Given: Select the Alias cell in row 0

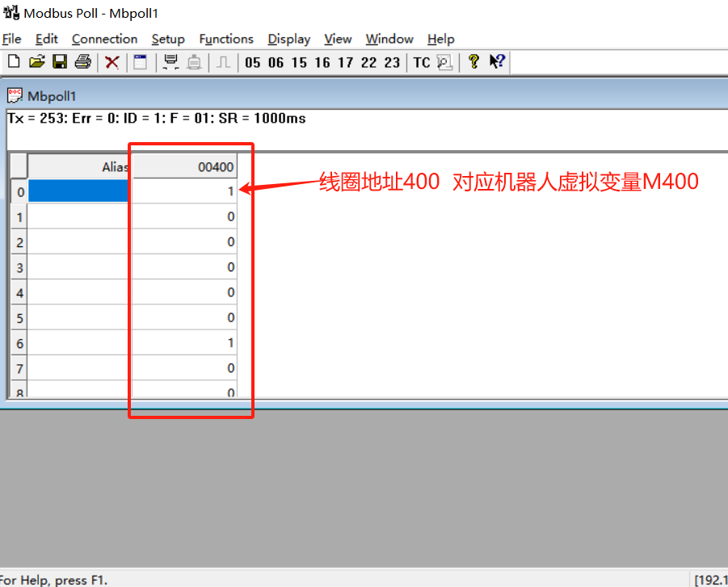Looking at the screenshot, I should [78, 191].
